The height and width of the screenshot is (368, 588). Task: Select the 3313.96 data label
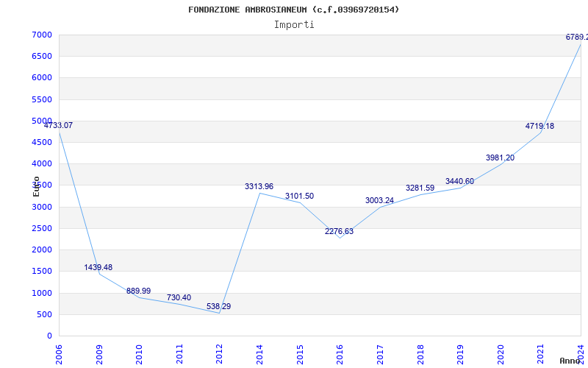(x=259, y=186)
